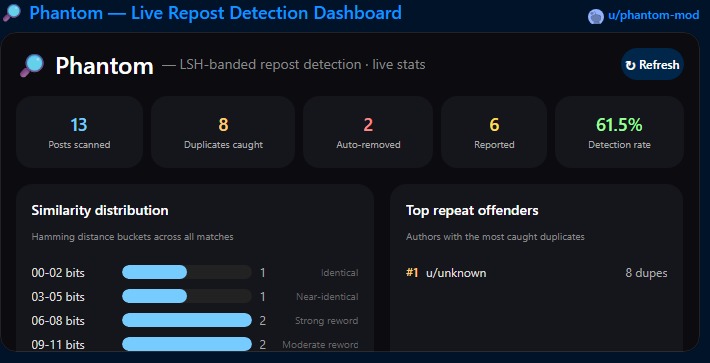Screen dimensions: 710x363
Task: Click the magnifier icon beside the page title
Action: point(12,13)
